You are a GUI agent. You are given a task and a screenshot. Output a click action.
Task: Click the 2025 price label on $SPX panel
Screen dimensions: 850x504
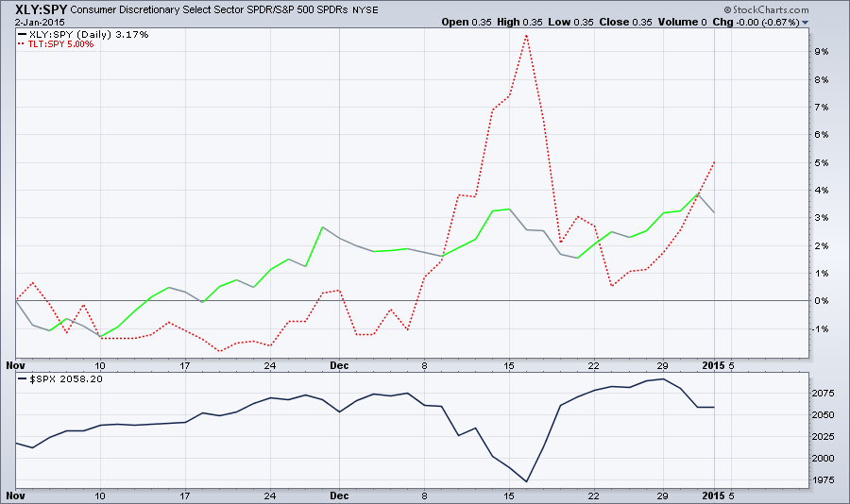(823, 437)
